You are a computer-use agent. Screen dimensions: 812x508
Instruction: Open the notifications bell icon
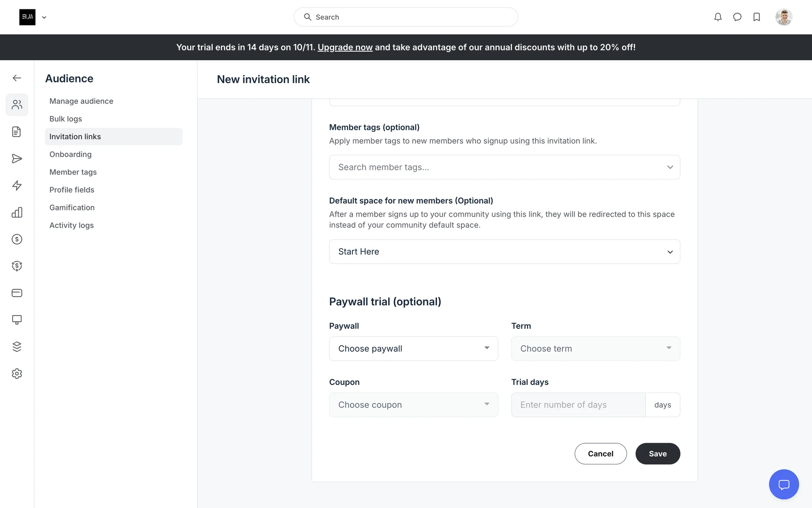click(x=718, y=17)
